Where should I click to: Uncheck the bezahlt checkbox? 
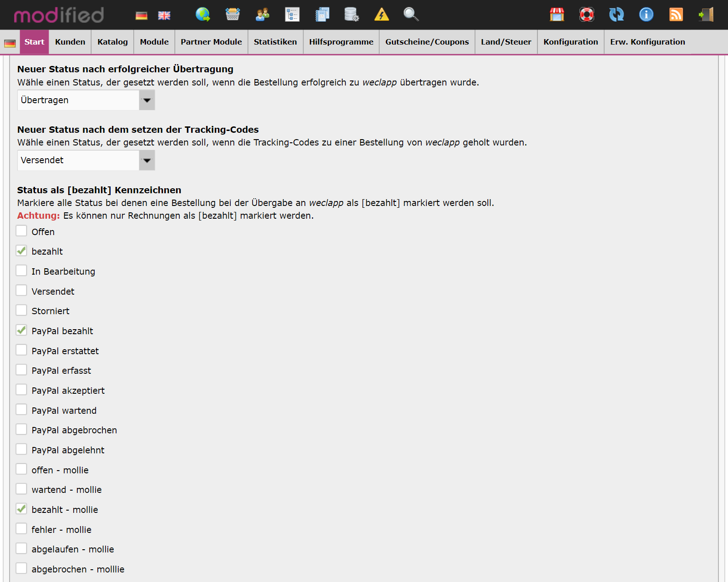point(21,250)
